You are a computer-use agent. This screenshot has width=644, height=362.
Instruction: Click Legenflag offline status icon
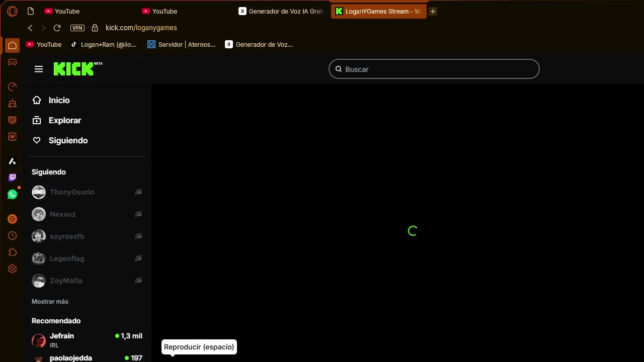(x=138, y=258)
